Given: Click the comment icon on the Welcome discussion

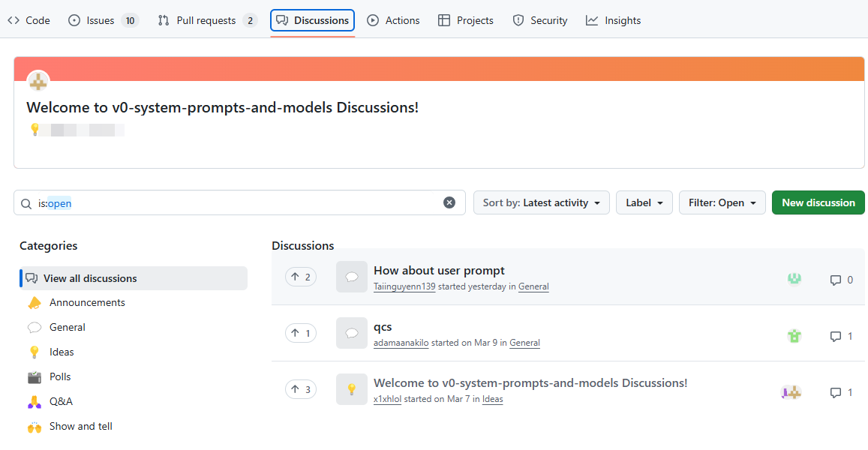Looking at the screenshot, I should click(835, 392).
